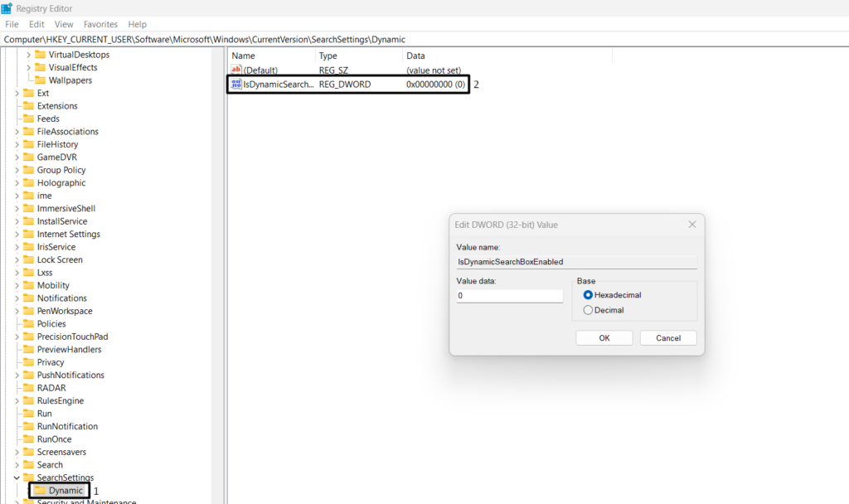Select the Decimal base option
The image size is (849, 504).
pyautogui.click(x=588, y=310)
